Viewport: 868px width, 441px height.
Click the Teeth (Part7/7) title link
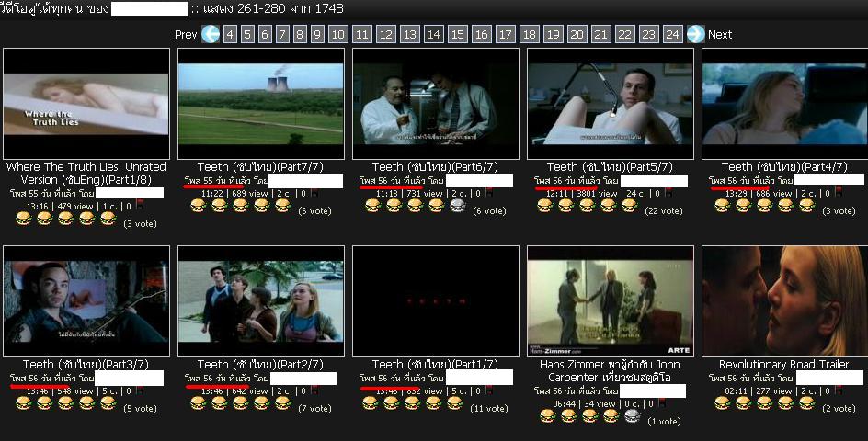261,166
